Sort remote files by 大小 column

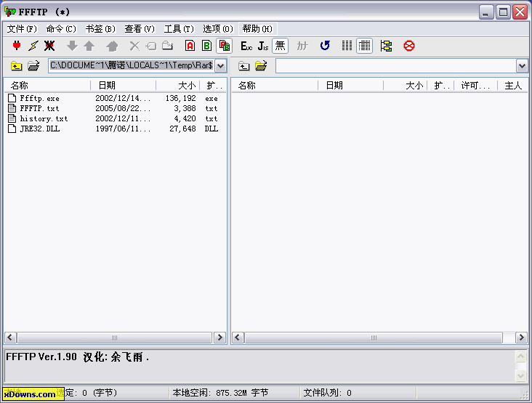pos(405,86)
